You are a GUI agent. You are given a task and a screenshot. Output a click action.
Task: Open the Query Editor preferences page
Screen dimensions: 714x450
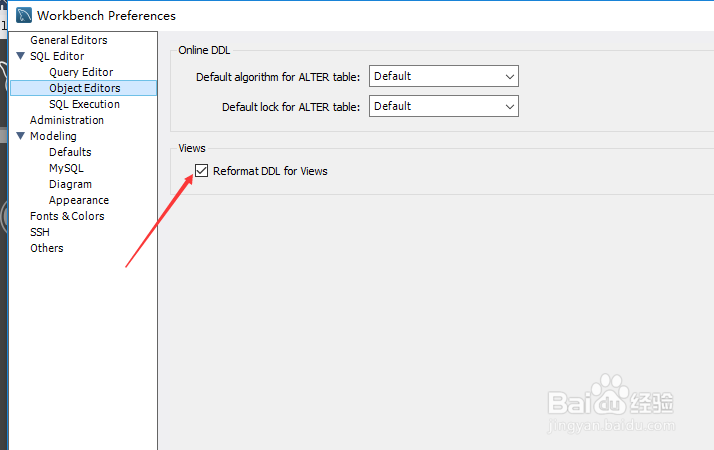coord(81,72)
